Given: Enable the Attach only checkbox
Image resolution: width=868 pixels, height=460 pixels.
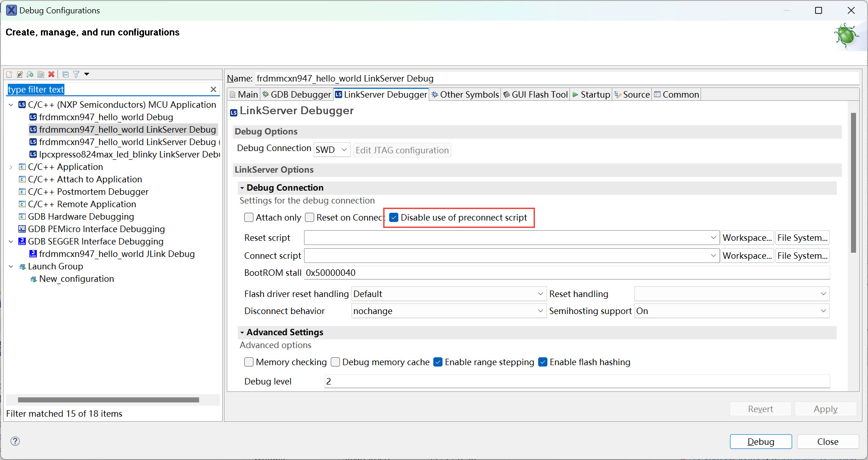Looking at the screenshot, I should point(249,217).
